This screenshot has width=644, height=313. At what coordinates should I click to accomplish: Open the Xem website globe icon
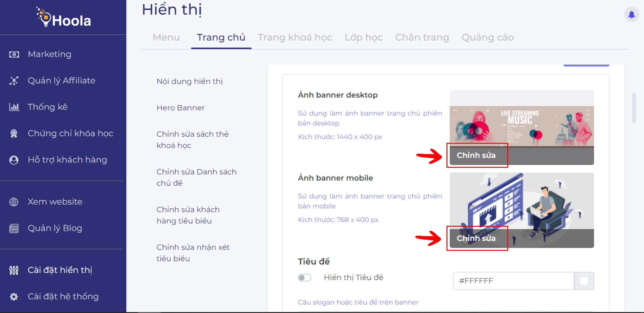14,202
